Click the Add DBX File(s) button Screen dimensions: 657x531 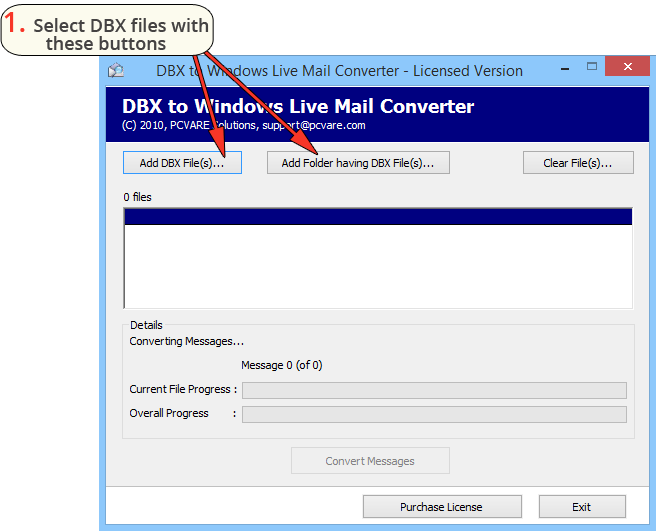pyautogui.click(x=182, y=163)
